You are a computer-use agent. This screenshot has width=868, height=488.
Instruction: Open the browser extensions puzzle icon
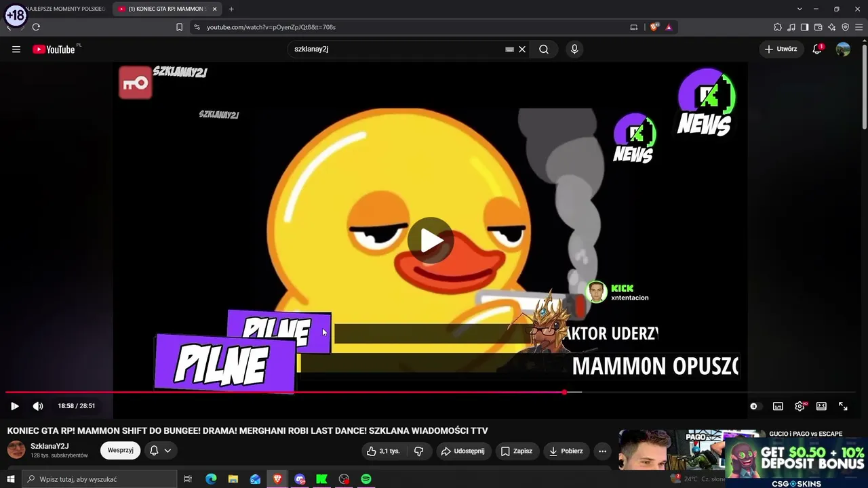[778, 27]
